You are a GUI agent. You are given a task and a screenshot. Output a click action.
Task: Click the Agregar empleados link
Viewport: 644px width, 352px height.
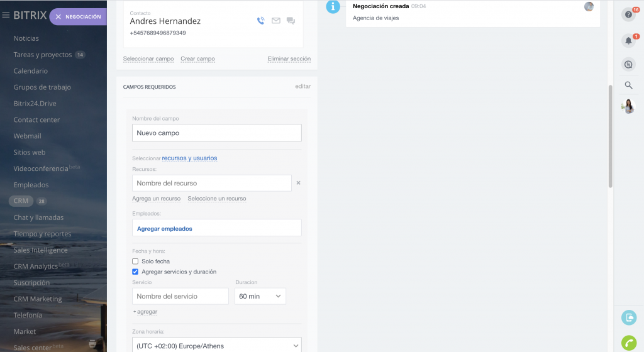(x=165, y=229)
